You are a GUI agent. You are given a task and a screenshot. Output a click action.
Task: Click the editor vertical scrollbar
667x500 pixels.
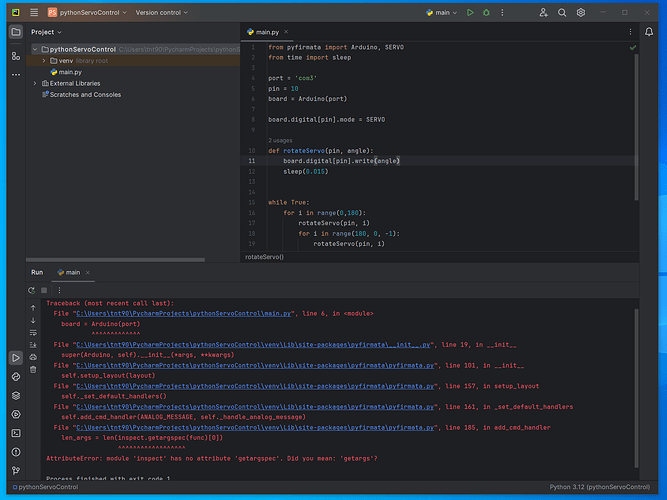[636, 126]
